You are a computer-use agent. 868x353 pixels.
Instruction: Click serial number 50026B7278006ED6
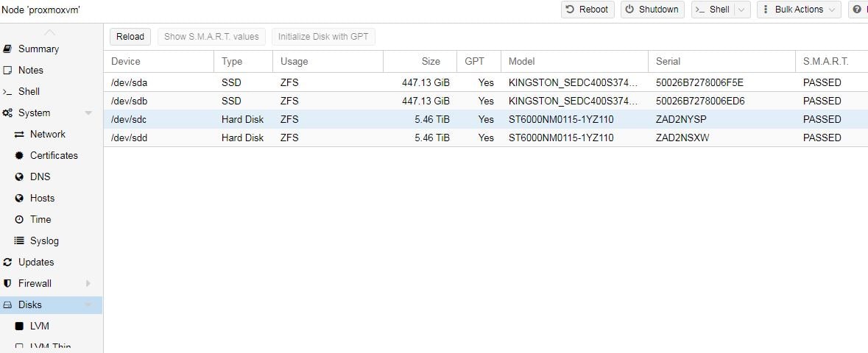(x=700, y=101)
